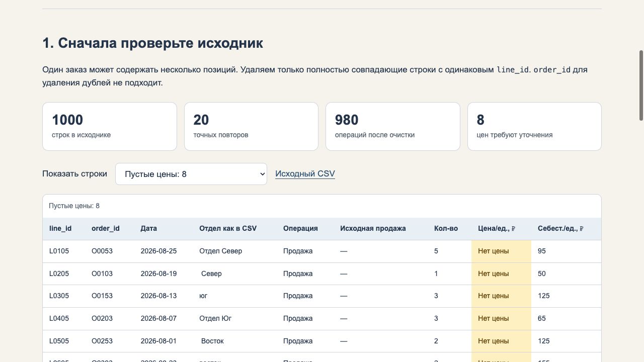Click heading '1. Сначала проверьте исходник'
This screenshot has width=644, height=362.
(152, 43)
